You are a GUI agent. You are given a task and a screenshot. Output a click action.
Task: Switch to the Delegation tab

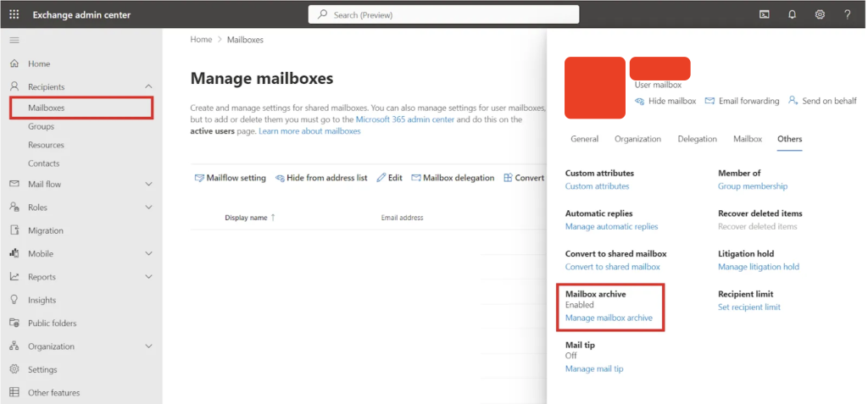pyautogui.click(x=697, y=139)
